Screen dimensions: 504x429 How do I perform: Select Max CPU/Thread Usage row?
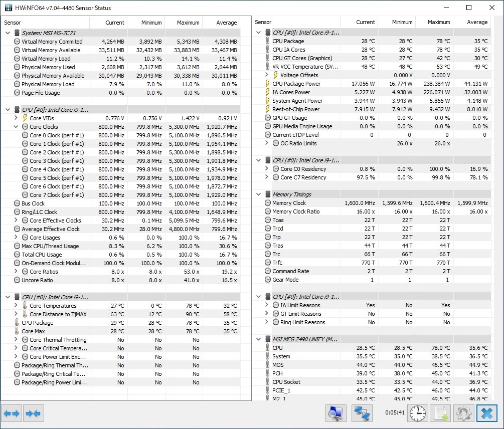tap(120, 246)
